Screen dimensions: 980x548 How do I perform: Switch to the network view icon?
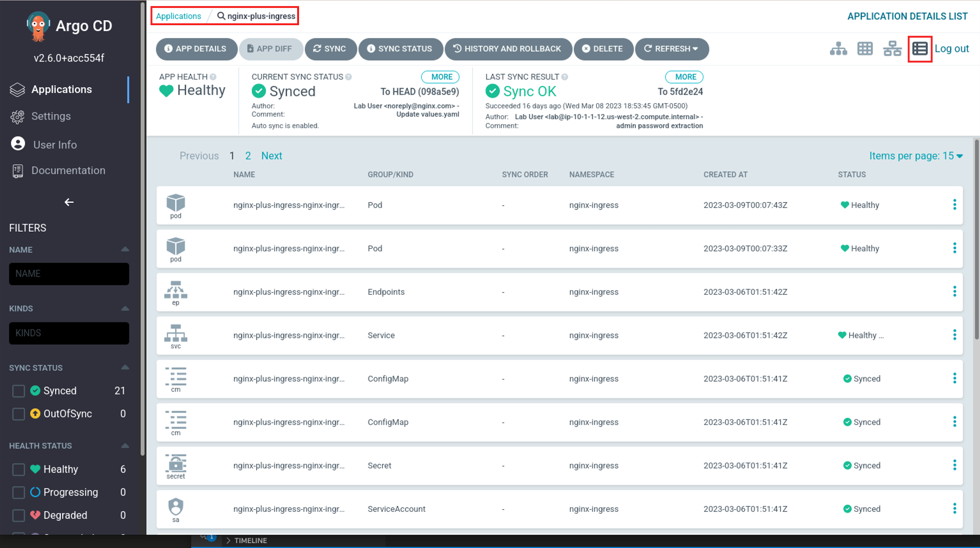click(x=892, y=49)
